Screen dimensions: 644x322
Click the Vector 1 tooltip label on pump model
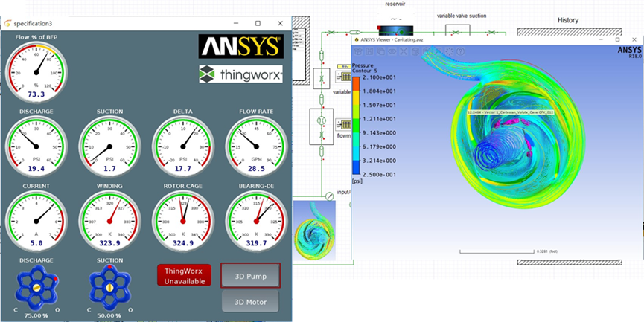[511, 112]
